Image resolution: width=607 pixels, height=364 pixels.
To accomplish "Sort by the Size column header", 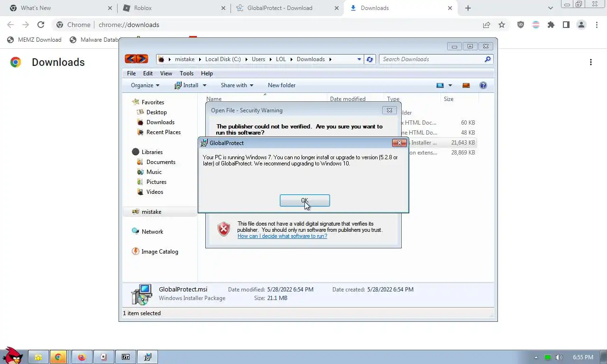I will tap(460, 99).
